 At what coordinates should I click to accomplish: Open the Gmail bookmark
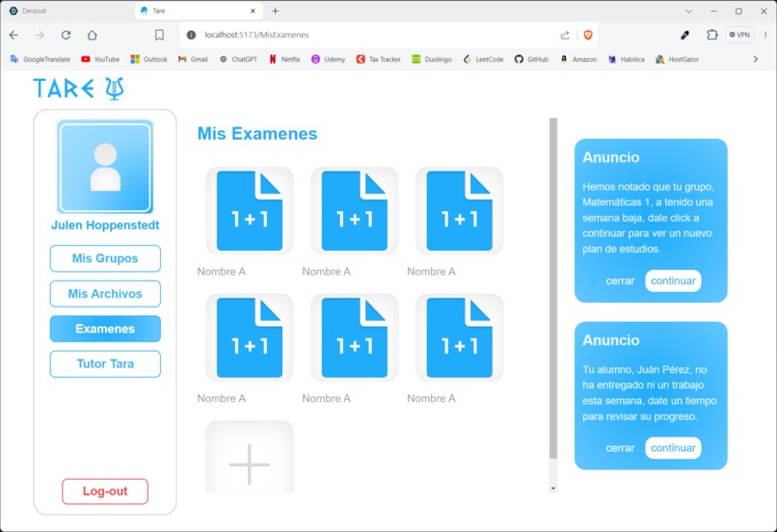(x=193, y=60)
